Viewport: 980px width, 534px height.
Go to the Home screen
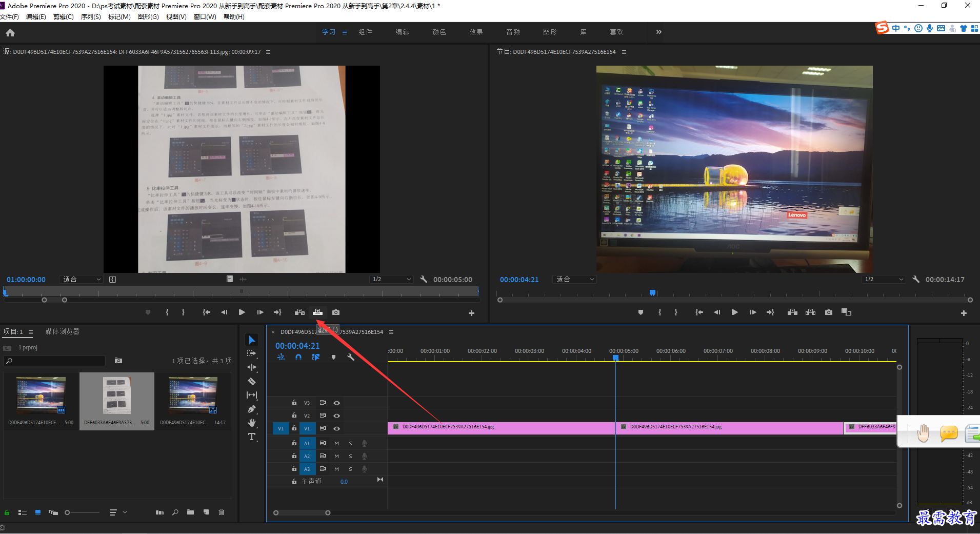coord(10,32)
